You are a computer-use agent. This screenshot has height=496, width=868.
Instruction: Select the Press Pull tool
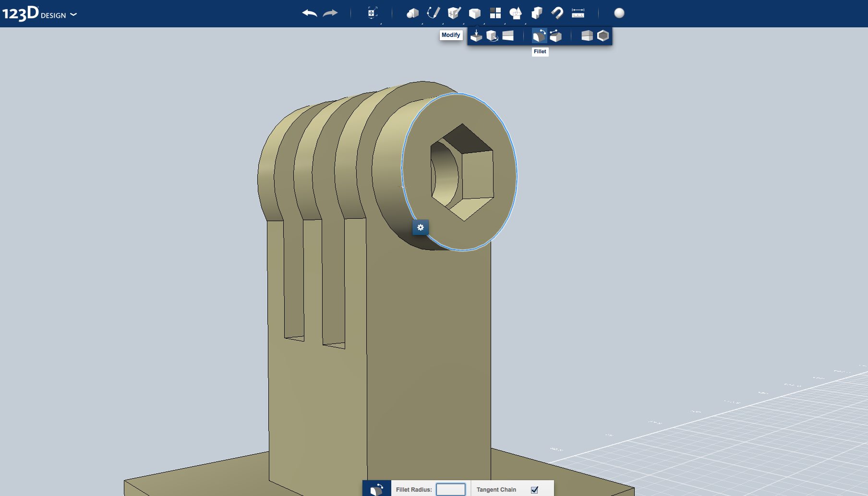pyautogui.click(x=476, y=35)
